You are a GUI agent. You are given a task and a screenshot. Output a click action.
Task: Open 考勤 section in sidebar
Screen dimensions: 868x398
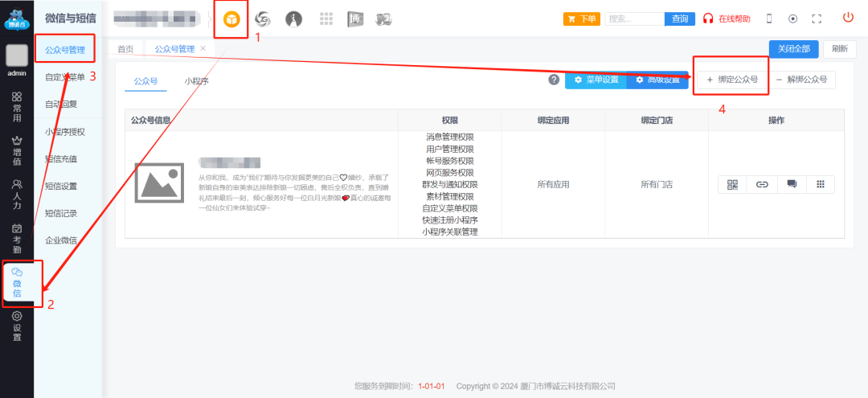point(17,239)
